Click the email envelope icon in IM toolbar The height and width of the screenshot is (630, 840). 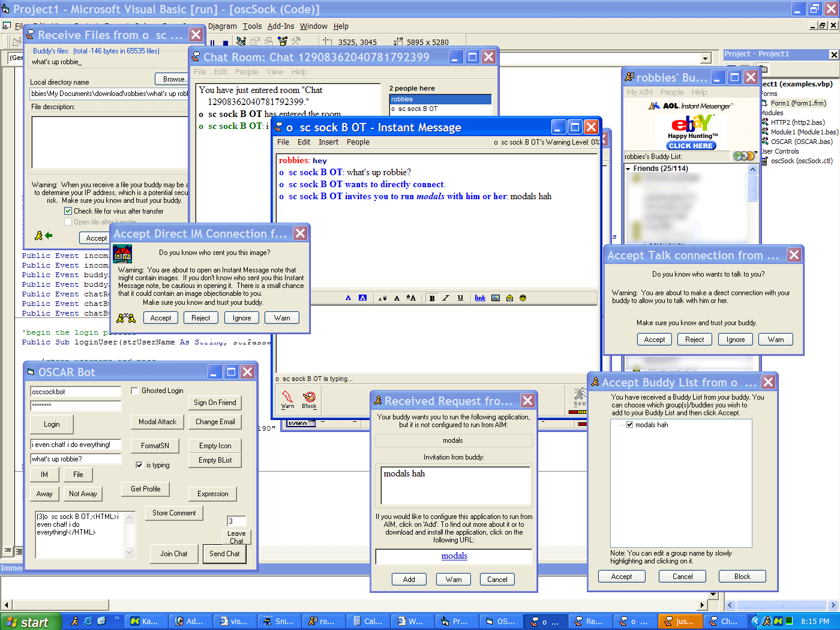[509, 298]
